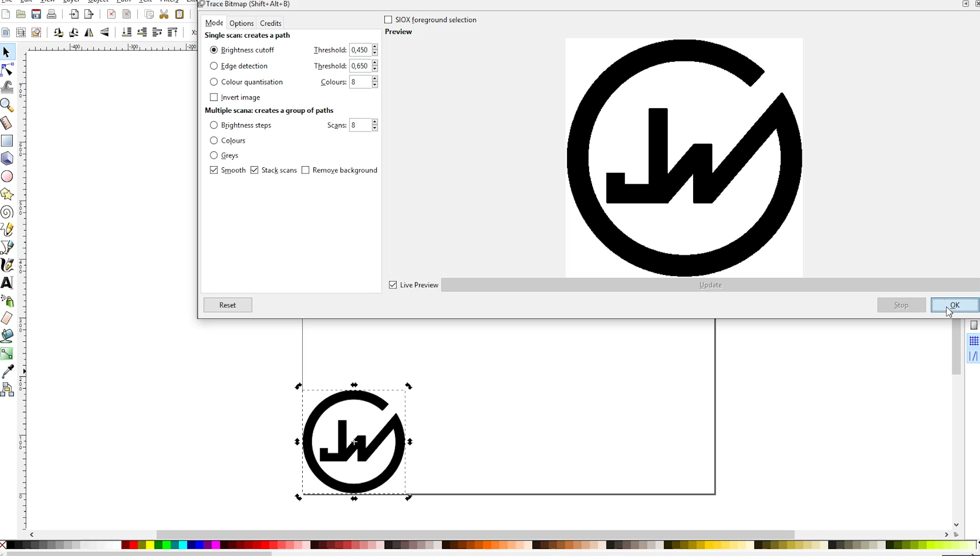Select the Node editor tool
The image size is (980, 556).
[8, 69]
